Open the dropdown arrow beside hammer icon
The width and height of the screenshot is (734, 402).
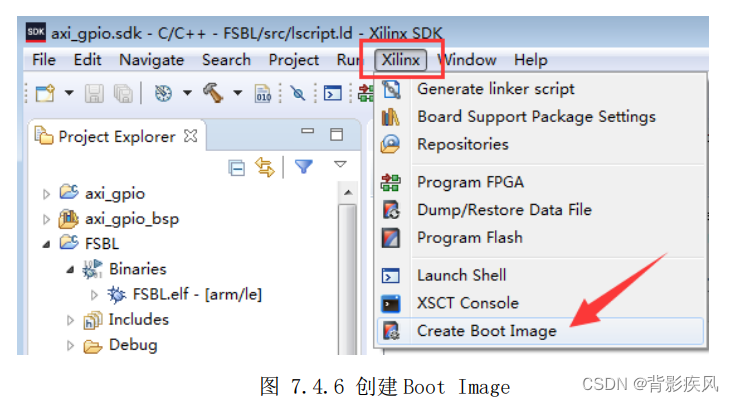click(x=238, y=93)
